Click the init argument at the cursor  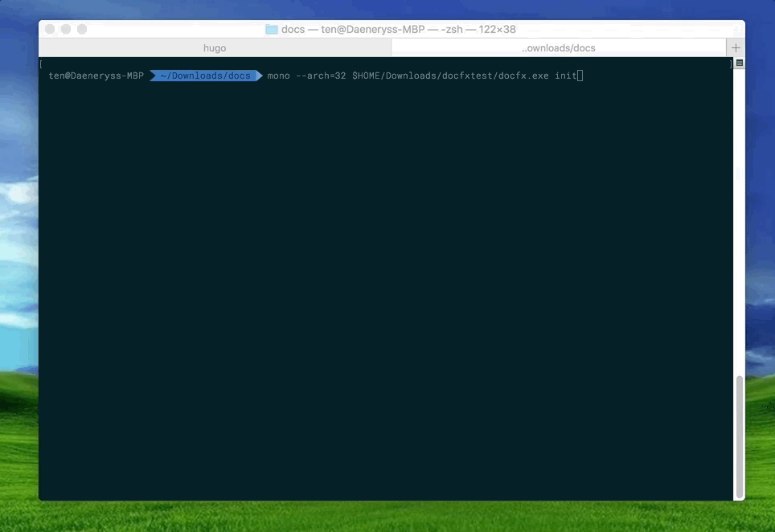[565, 76]
